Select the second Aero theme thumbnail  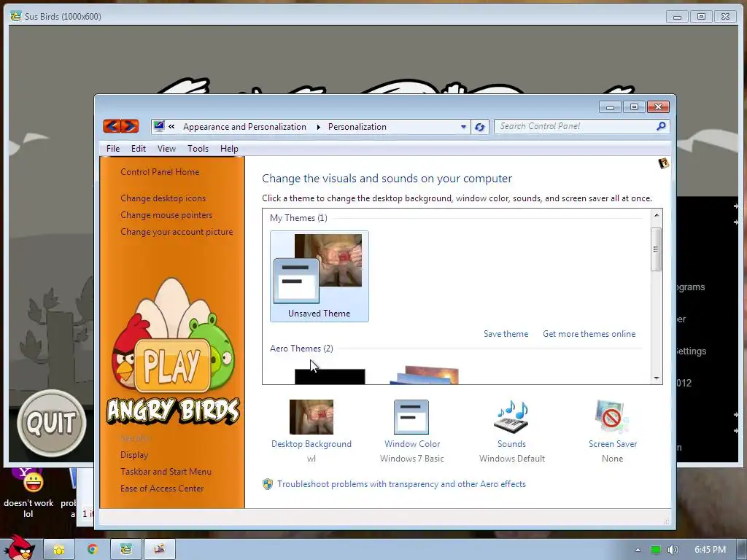(x=425, y=375)
